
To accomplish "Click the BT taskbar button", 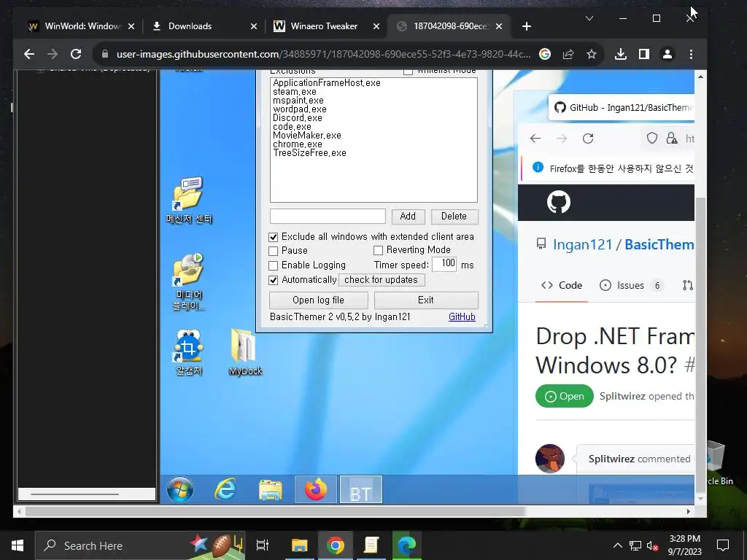I will tap(360, 489).
